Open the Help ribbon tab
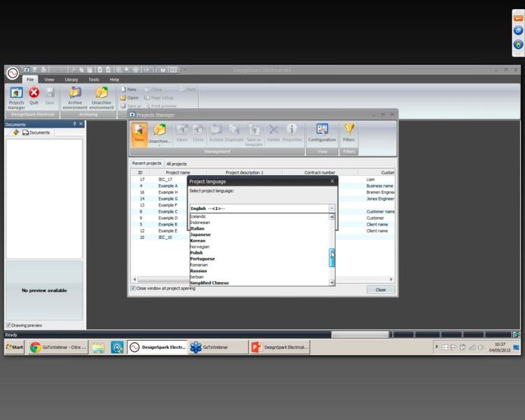This screenshot has width=525, height=420. (x=114, y=79)
